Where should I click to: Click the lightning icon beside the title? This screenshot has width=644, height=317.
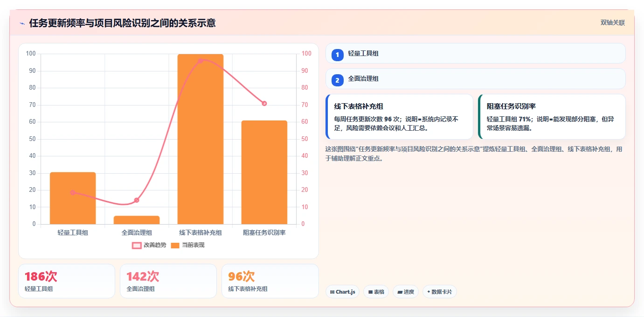click(22, 23)
